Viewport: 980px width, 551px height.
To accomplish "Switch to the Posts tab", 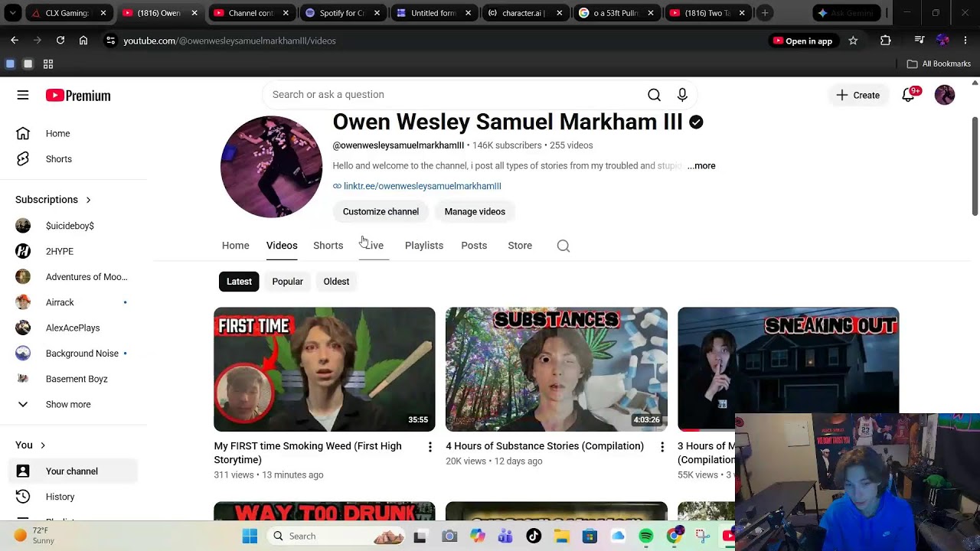I will point(474,246).
